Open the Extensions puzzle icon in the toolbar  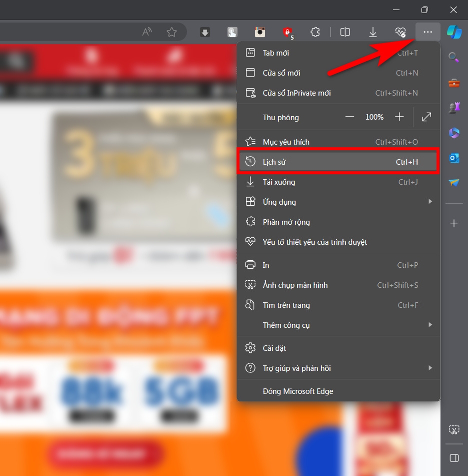click(x=315, y=32)
